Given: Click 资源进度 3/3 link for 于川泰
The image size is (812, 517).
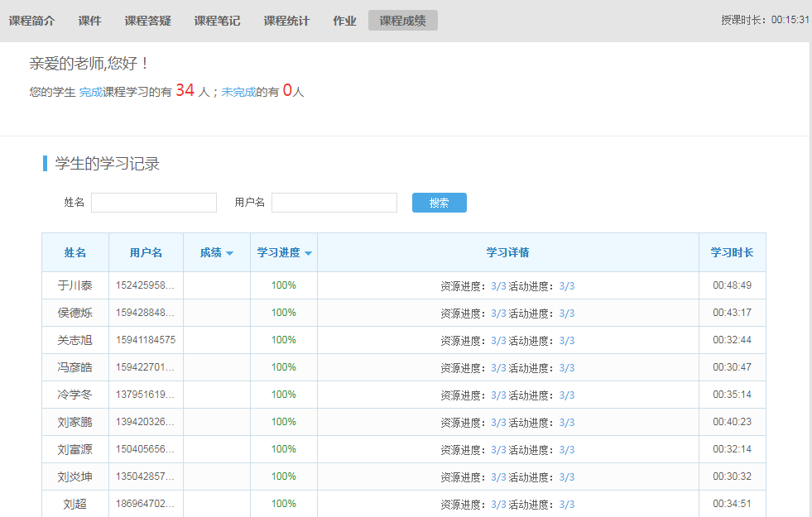Looking at the screenshot, I should pyautogui.click(x=498, y=286).
